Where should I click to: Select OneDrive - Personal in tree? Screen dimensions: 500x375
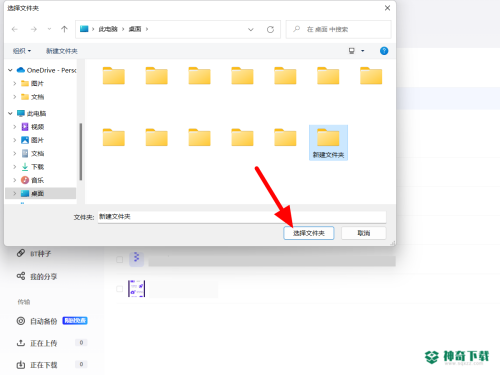[47, 70]
